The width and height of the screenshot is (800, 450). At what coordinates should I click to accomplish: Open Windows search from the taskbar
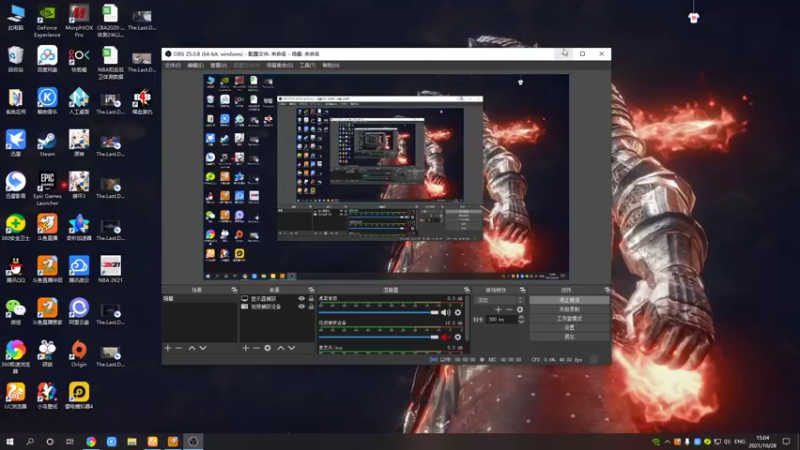coord(30,441)
